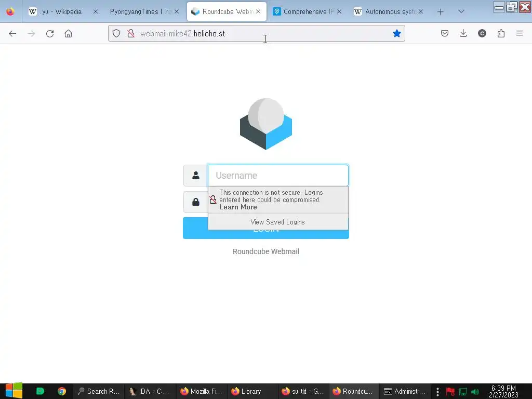Open a new browser tab
532x399 pixels.
click(x=440, y=12)
